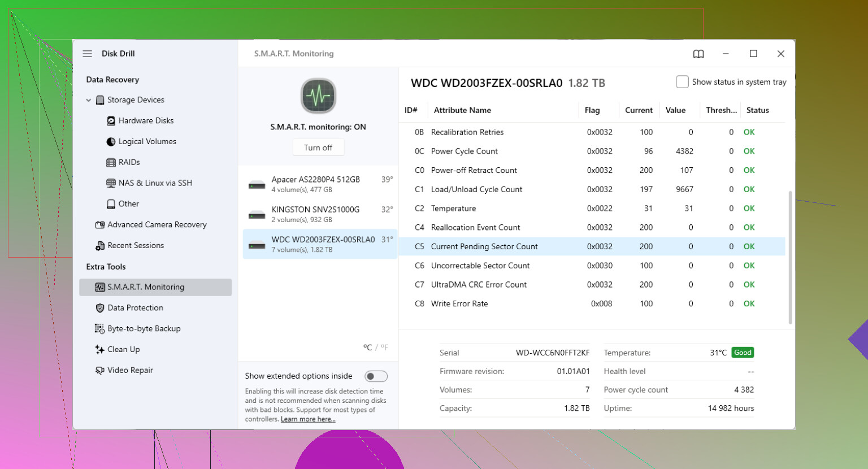The image size is (868, 469).
Task: Select the UltraDMA CRC Error Count row
Action: pyautogui.click(x=592, y=285)
